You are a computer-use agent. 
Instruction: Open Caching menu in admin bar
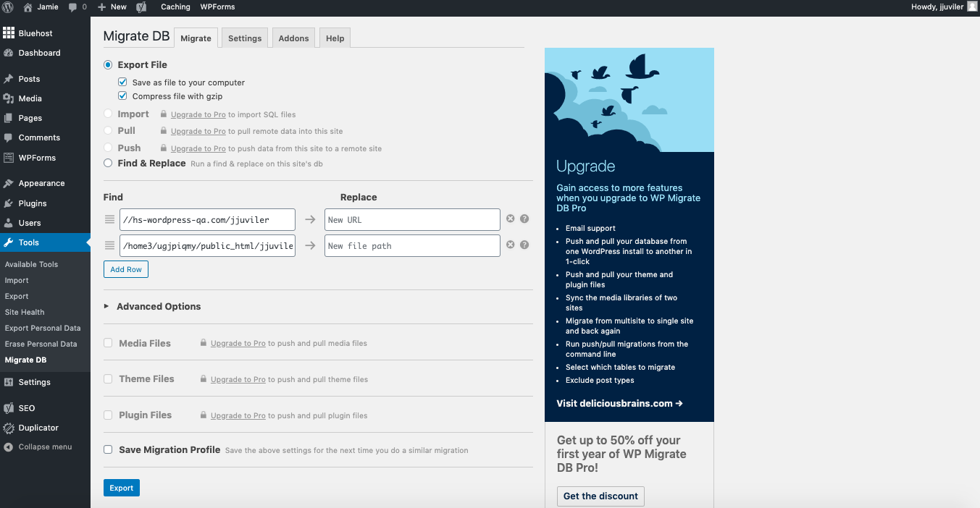coord(175,7)
